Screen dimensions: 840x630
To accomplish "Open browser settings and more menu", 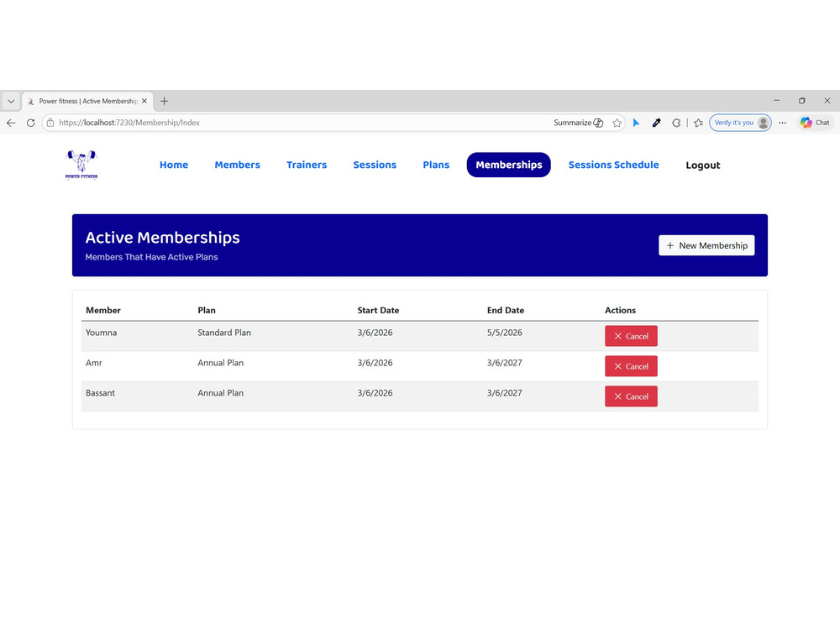I will point(783,123).
